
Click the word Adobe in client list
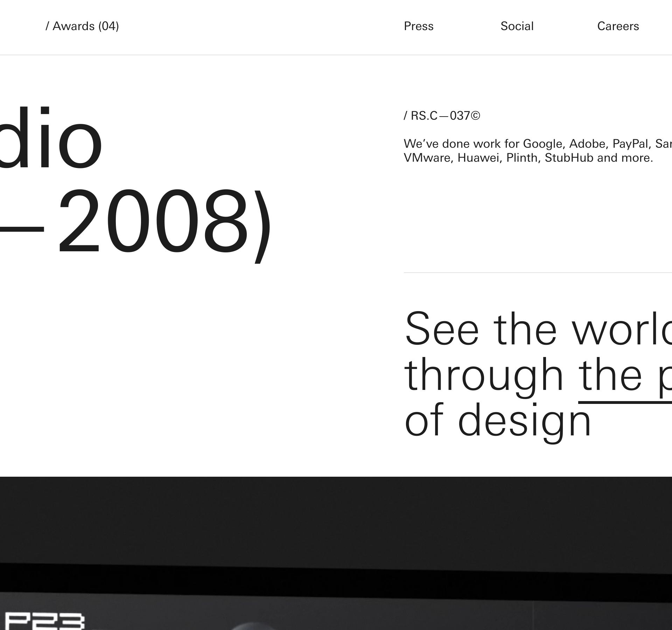(x=587, y=144)
